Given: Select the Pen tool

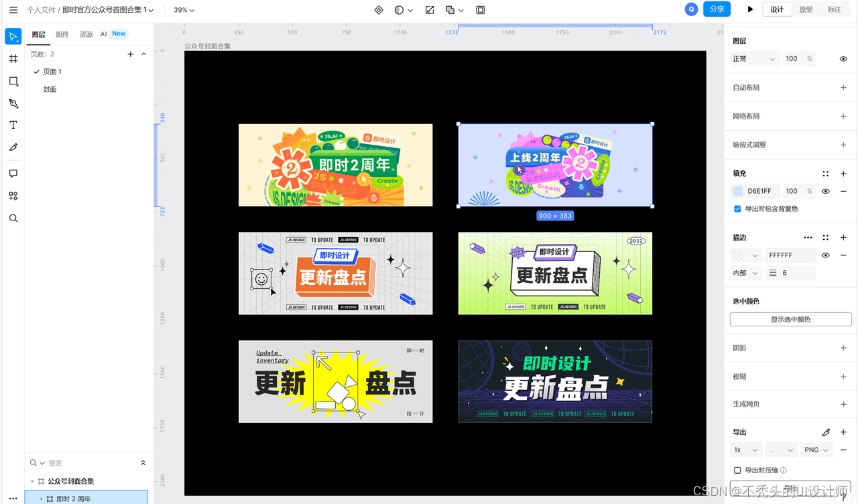Looking at the screenshot, I should (13, 103).
